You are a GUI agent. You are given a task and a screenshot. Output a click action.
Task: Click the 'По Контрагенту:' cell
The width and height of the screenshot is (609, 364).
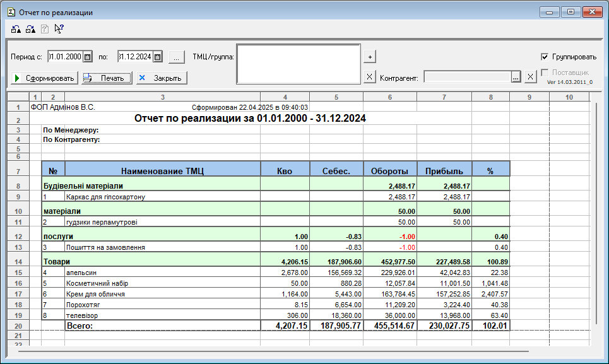pos(71,139)
